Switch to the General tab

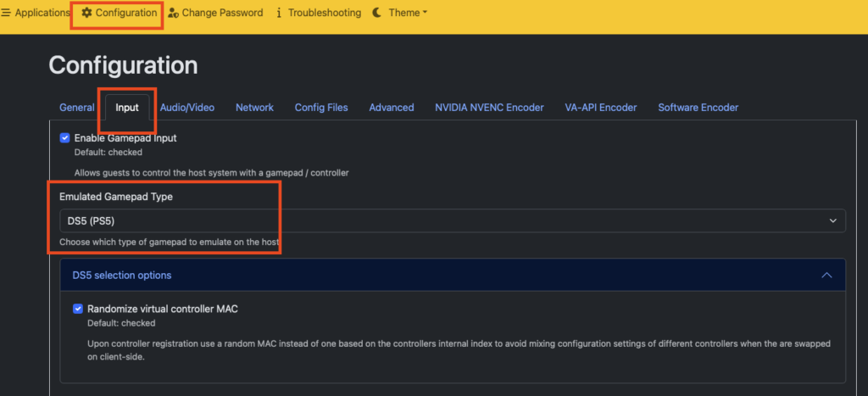76,108
